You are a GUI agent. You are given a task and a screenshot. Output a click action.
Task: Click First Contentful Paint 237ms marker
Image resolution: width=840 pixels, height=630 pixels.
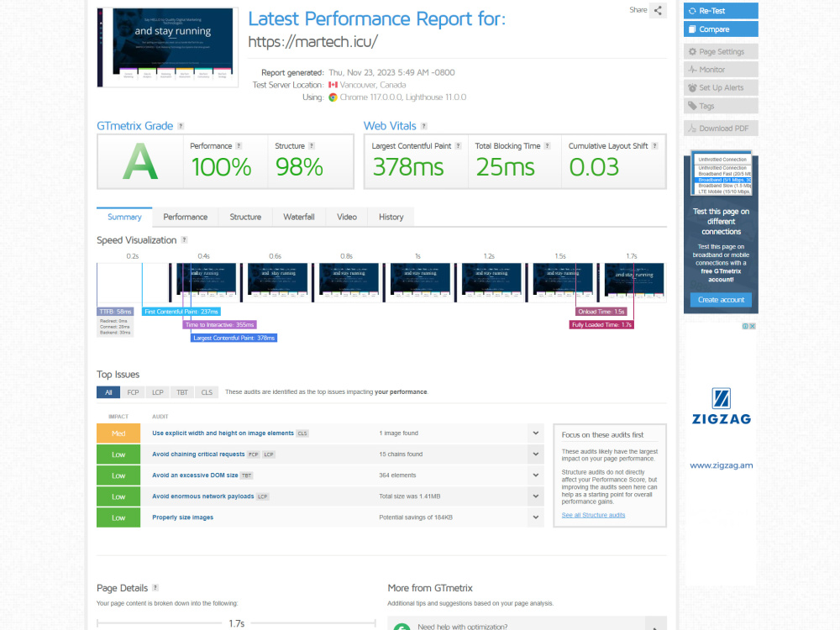(181, 312)
